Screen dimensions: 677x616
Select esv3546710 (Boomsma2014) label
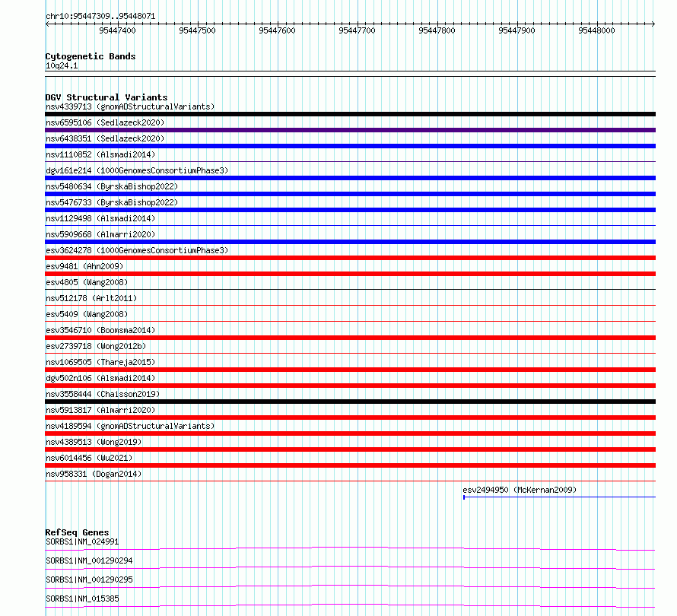tap(100, 330)
